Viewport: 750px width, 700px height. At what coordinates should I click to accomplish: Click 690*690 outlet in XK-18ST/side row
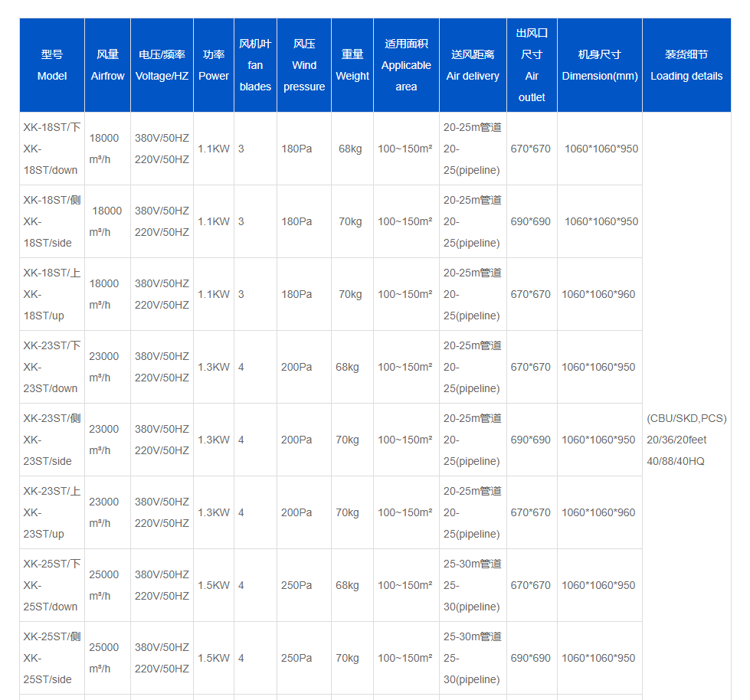click(530, 221)
